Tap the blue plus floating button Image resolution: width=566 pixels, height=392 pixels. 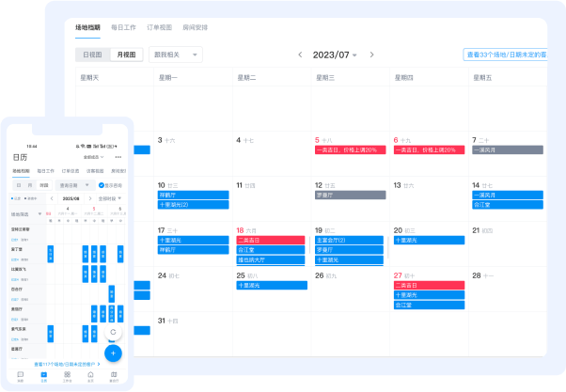[114, 353]
